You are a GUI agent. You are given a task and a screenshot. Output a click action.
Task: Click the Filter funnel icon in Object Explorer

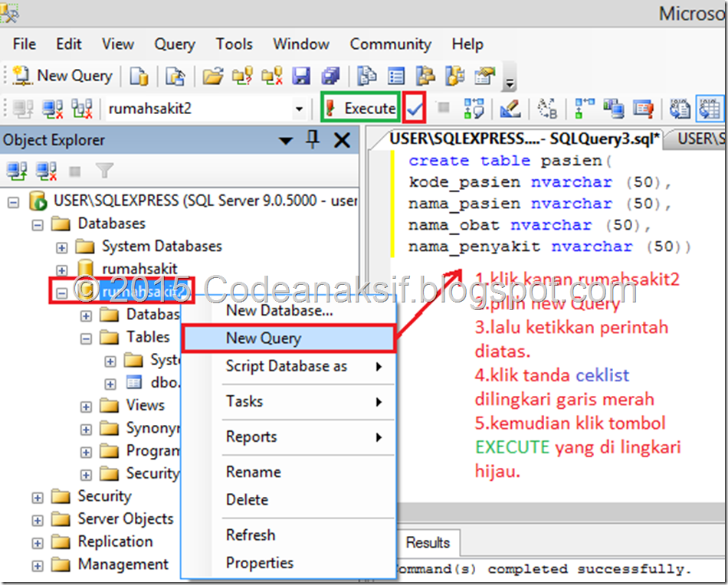click(104, 171)
